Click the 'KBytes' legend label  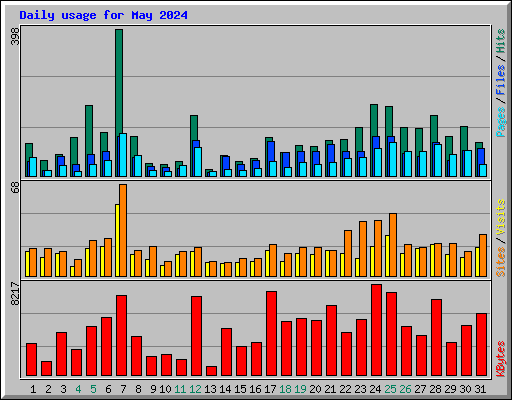point(501,359)
